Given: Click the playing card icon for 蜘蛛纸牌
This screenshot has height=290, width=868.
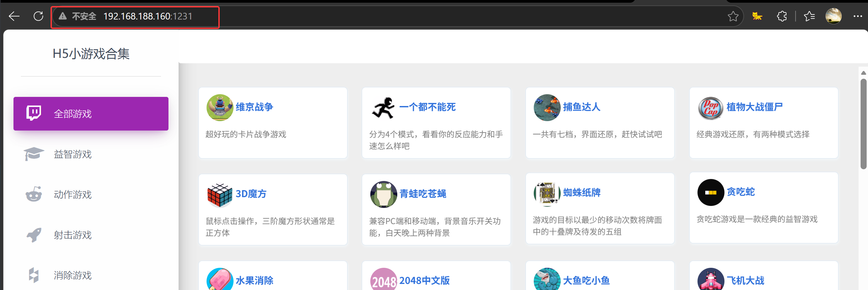Looking at the screenshot, I should click(547, 193).
